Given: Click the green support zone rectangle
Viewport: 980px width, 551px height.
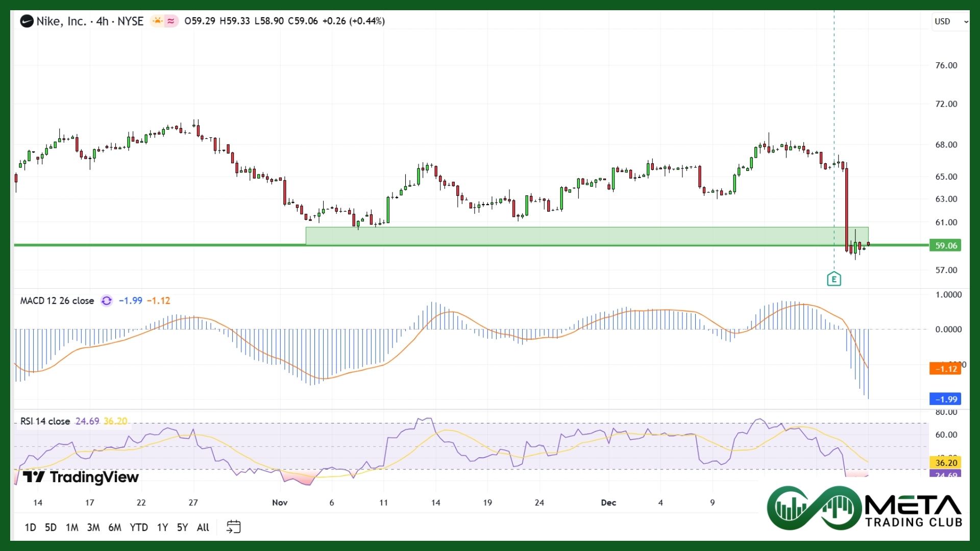Looking at the screenshot, I should pyautogui.click(x=561, y=236).
